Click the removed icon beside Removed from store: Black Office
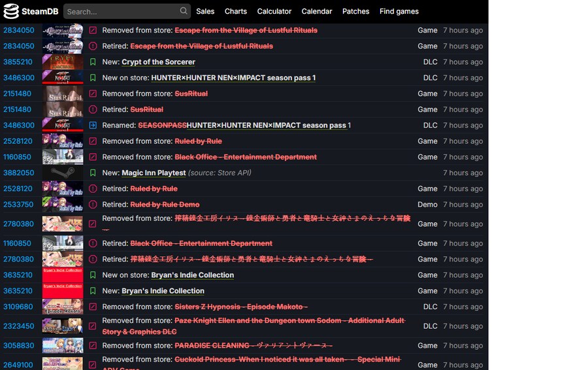This screenshot has height=370, width=588. tap(93, 157)
